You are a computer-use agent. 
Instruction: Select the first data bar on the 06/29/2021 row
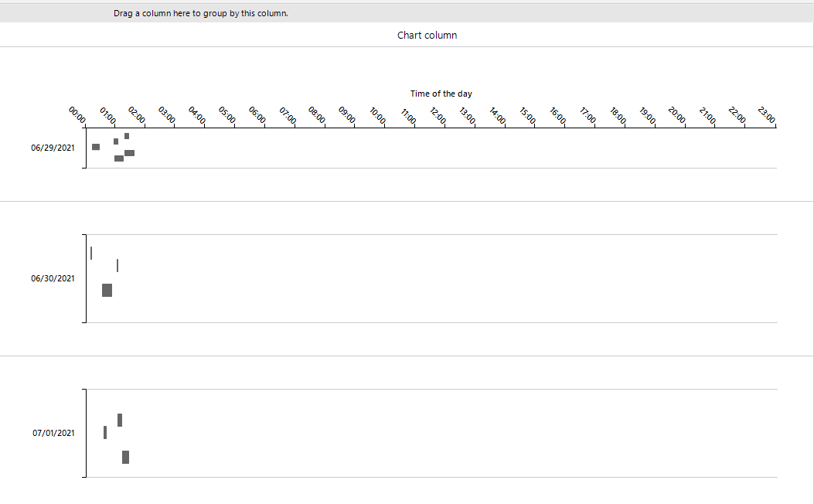(x=94, y=147)
